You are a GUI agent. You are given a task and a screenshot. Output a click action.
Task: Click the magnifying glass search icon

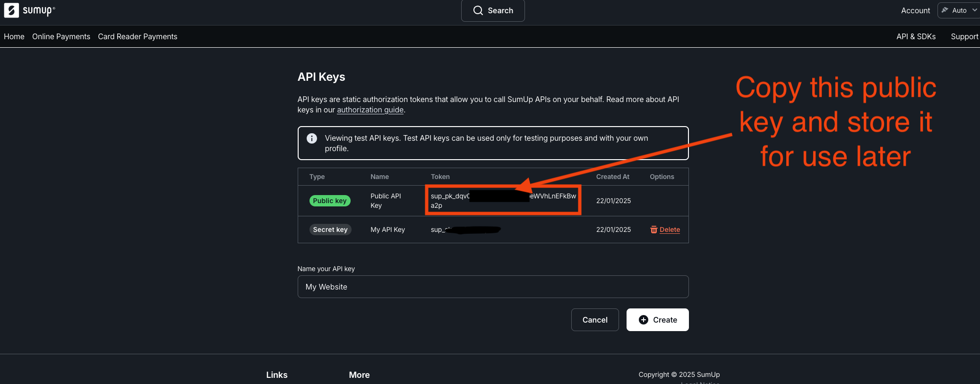coord(478,10)
